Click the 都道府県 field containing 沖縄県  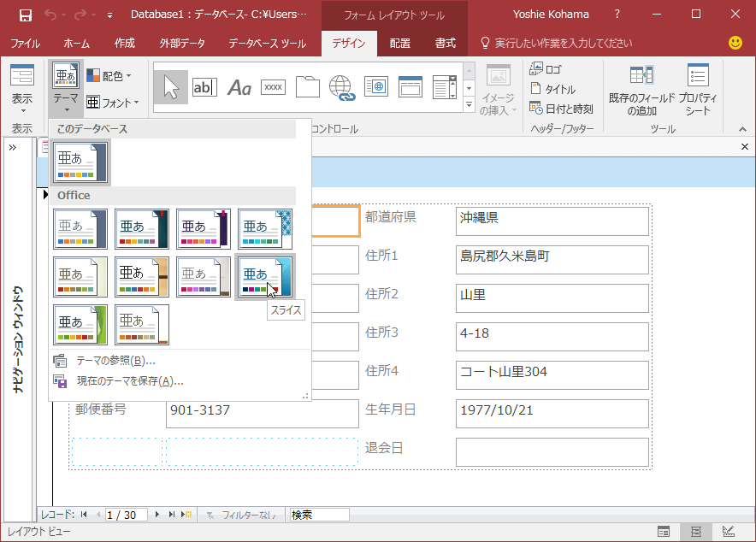[x=552, y=221]
